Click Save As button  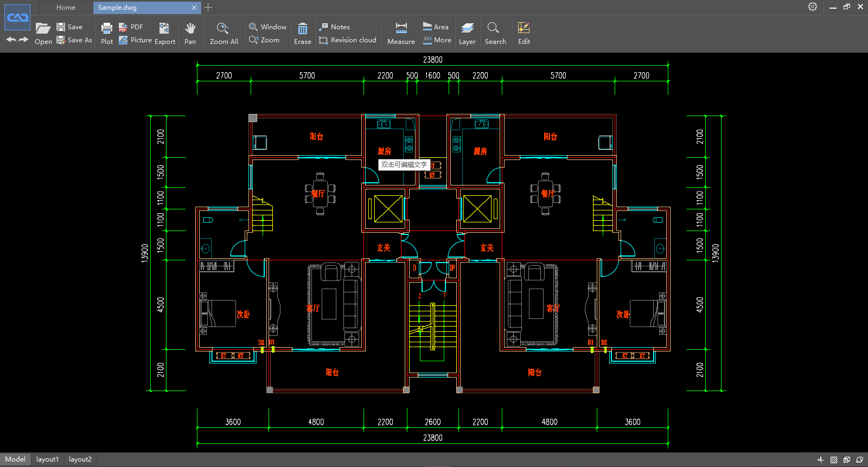point(75,40)
